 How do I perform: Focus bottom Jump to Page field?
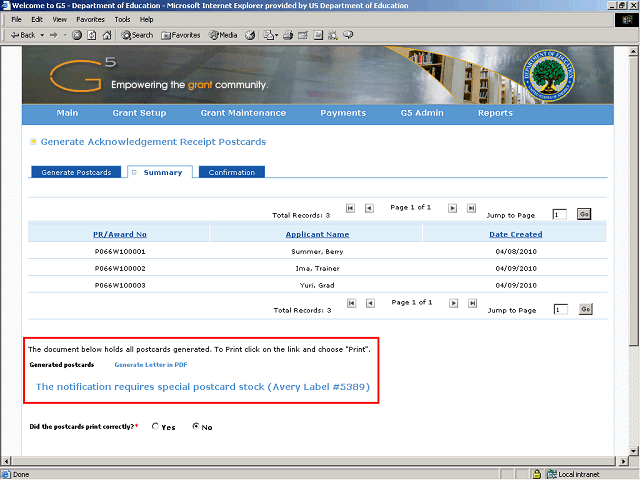pyautogui.click(x=561, y=309)
